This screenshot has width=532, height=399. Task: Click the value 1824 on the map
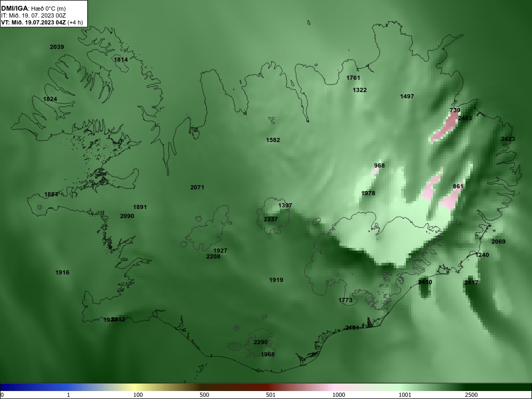[x=50, y=99]
